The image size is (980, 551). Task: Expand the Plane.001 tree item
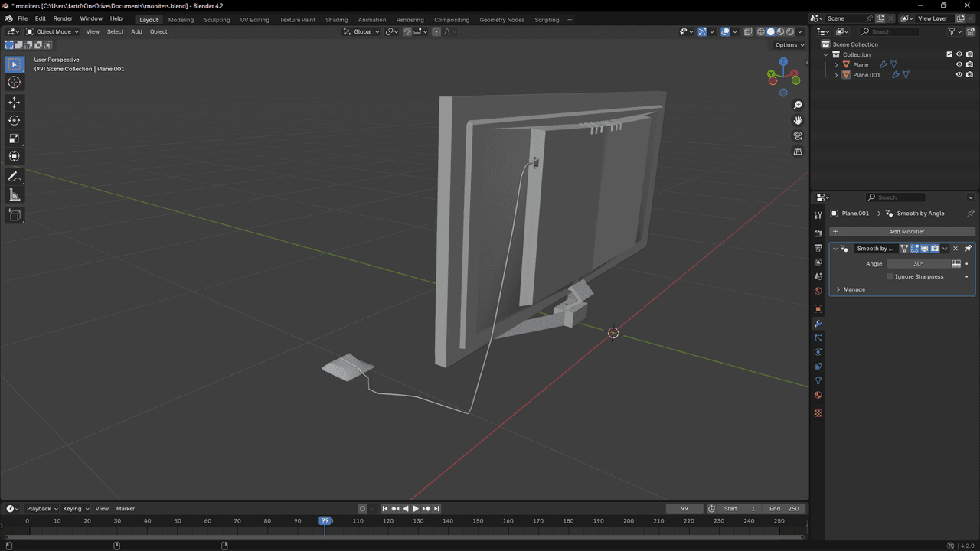pos(836,75)
